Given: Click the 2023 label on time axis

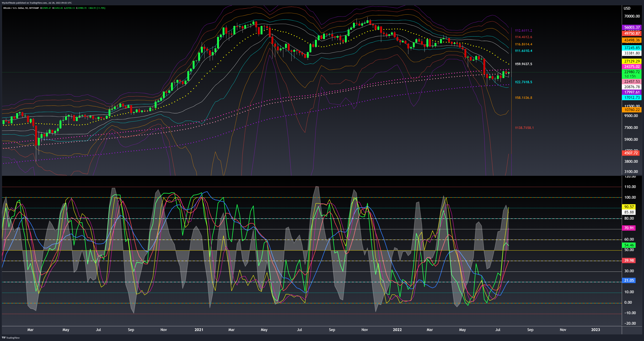Looking at the screenshot, I should click(x=595, y=330).
